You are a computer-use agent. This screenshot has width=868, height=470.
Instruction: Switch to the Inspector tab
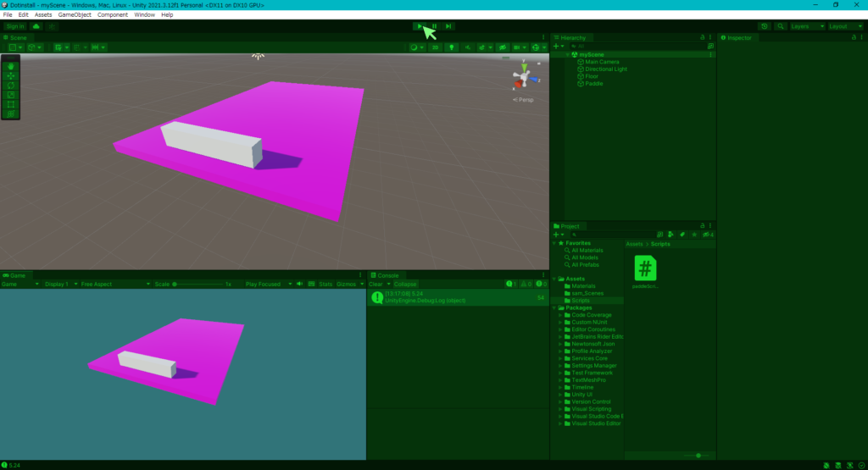click(738, 38)
